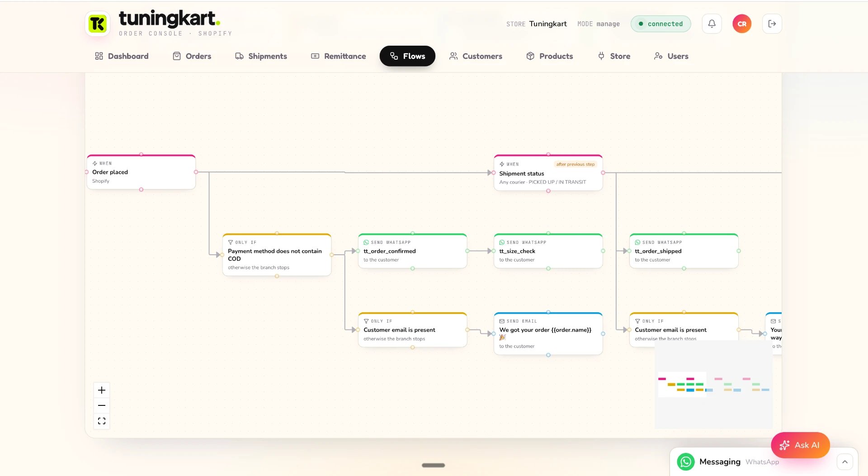Viewport: 868px width, 476px height.
Task: Zoom out of the flow canvas
Action: pyautogui.click(x=102, y=405)
